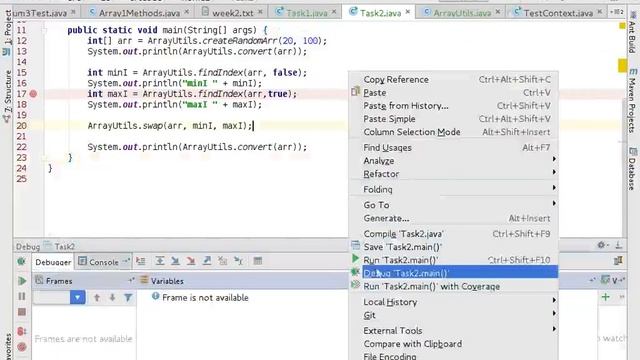Choose Paste Simple in context menu
Image resolution: width=640 pixels, height=360 pixels.
[453, 119]
